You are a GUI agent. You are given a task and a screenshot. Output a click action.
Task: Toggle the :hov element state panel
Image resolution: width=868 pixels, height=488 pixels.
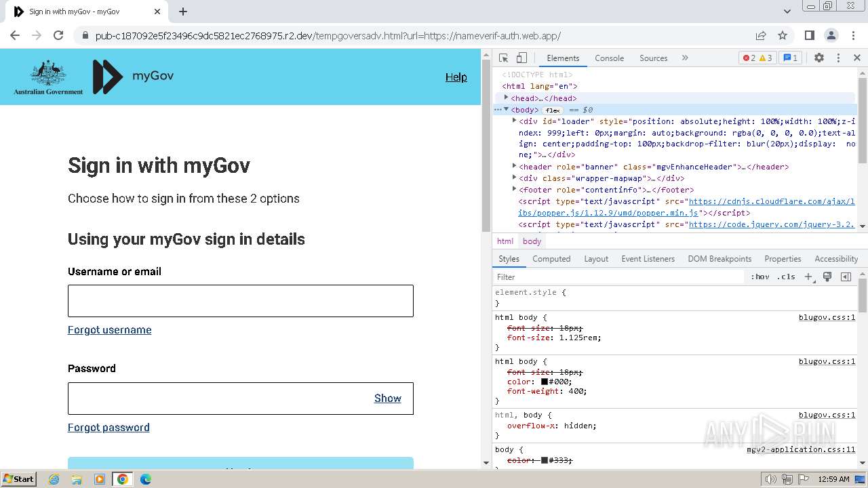[x=759, y=277]
